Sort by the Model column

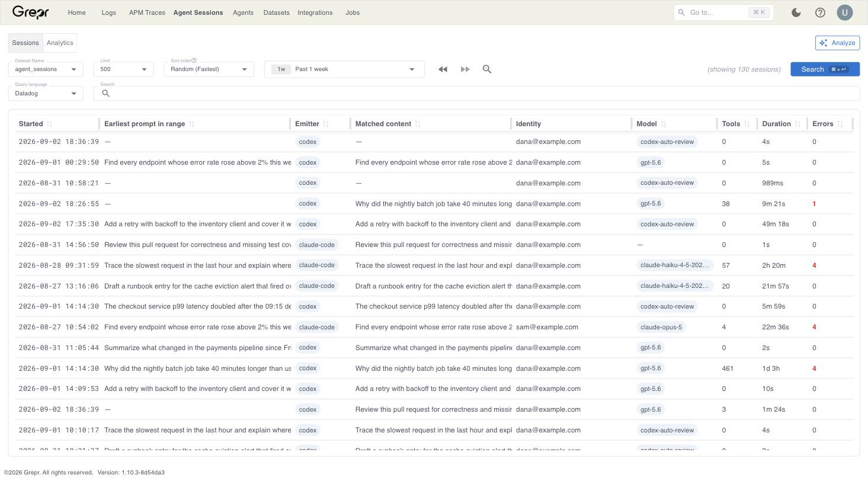664,124
